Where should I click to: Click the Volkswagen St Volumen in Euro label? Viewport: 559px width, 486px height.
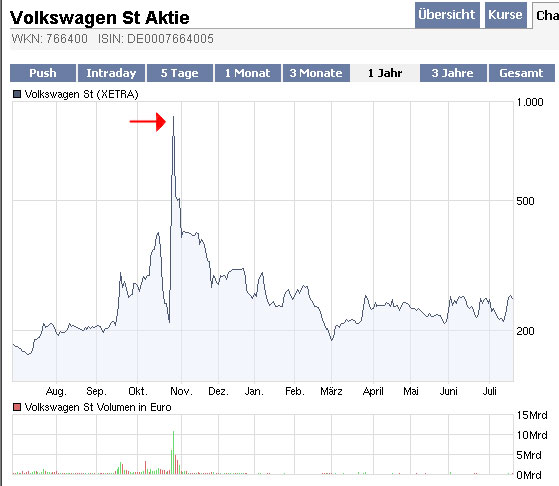(x=98, y=407)
